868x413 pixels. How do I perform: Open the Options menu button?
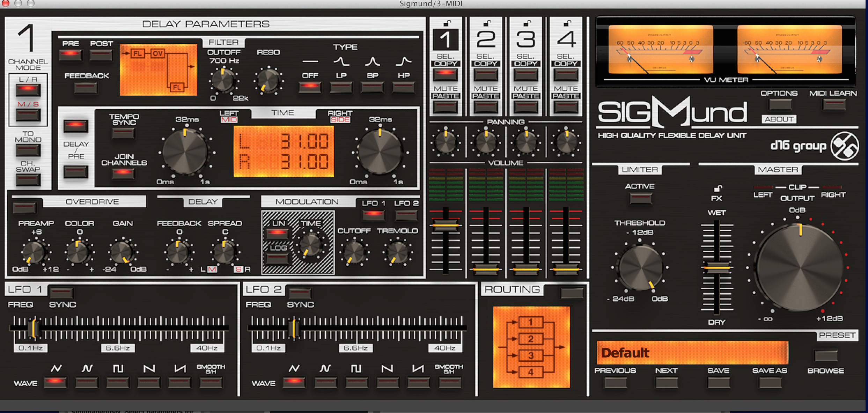[x=780, y=104]
